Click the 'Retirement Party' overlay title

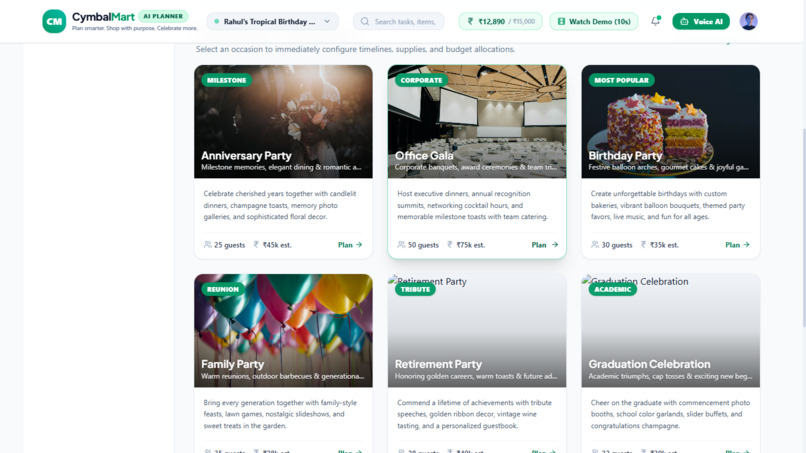tap(438, 364)
